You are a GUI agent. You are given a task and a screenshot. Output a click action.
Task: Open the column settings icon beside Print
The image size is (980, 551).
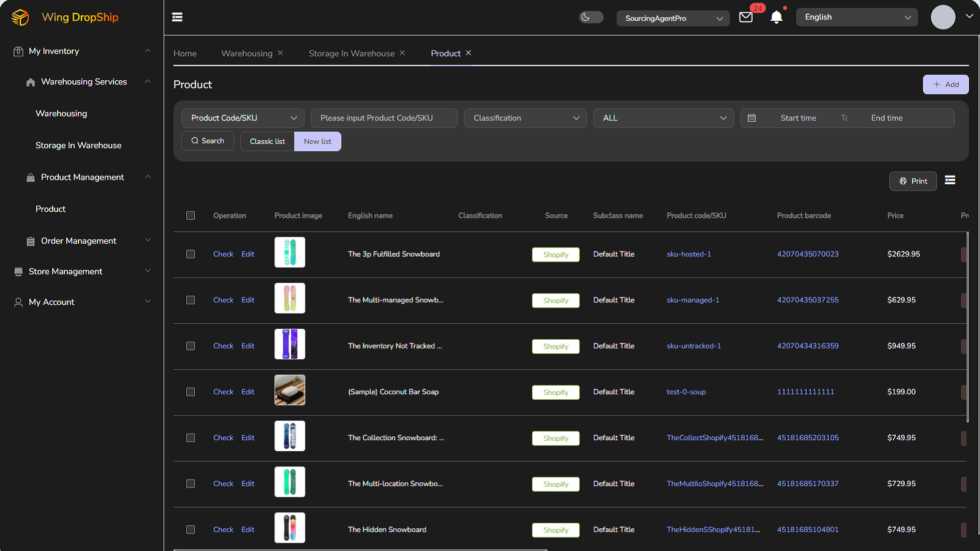[950, 180]
